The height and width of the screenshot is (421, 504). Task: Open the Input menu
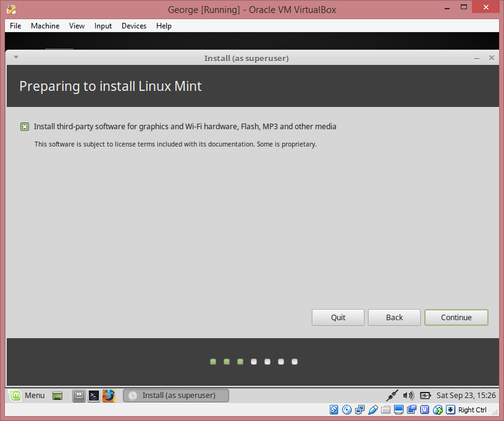pyautogui.click(x=103, y=26)
